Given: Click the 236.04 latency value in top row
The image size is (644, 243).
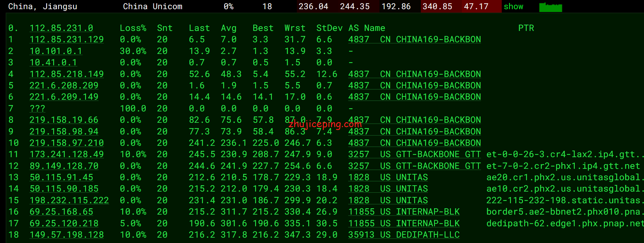Looking at the screenshot, I should [x=313, y=7].
